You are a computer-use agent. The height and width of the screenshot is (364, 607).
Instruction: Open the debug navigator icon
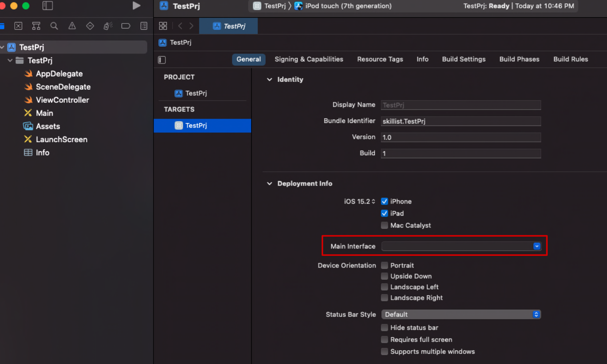point(108,26)
